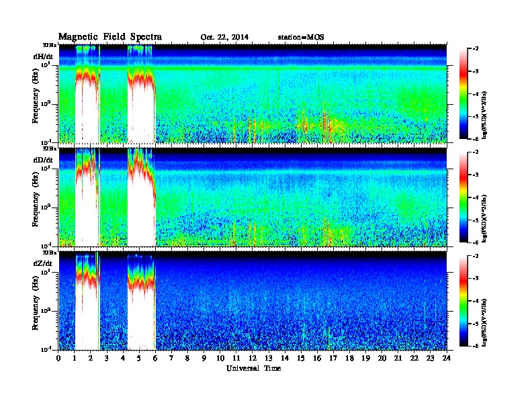Click the "-4" tick of dH/dt color bar
The width and height of the screenshot is (532, 411).
pos(476,94)
